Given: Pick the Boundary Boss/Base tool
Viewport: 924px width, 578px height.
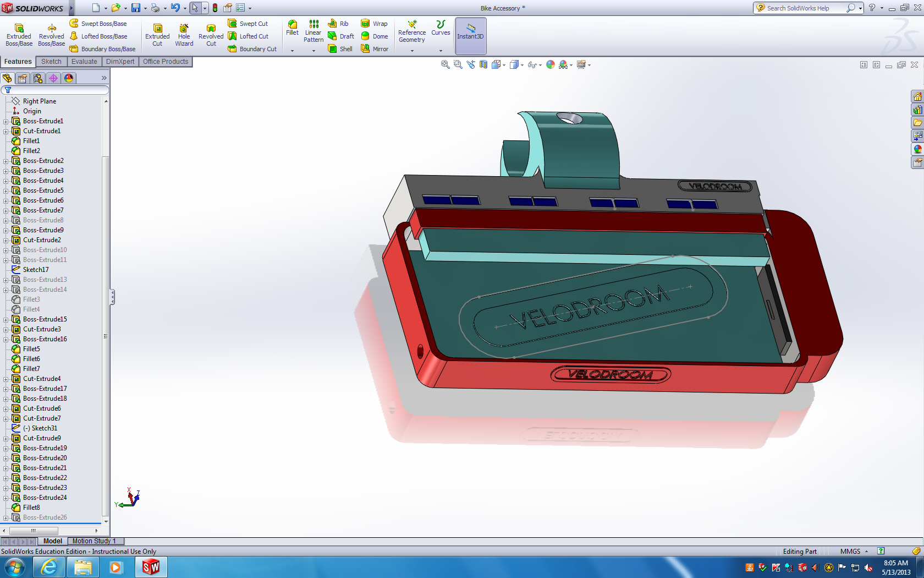Looking at the screenshot, I should click(102, 49).
